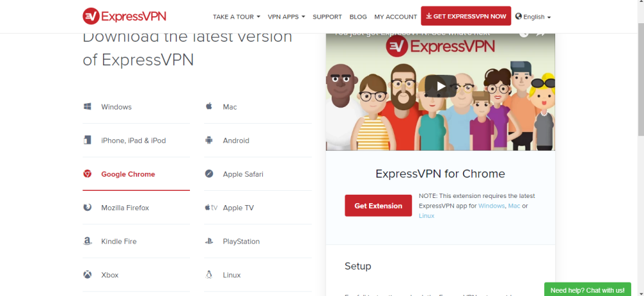
Task: Play the ExpressVPN intro video
Action: tap(440, 86)
